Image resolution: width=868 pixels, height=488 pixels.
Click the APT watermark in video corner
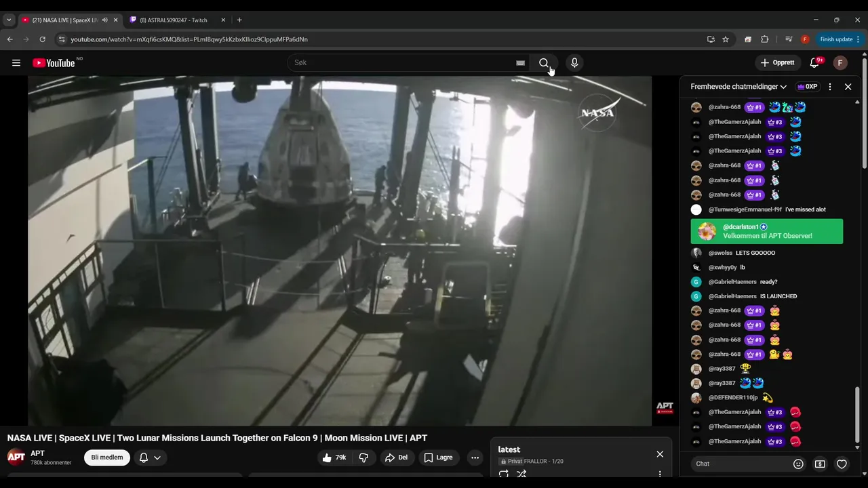665,407
